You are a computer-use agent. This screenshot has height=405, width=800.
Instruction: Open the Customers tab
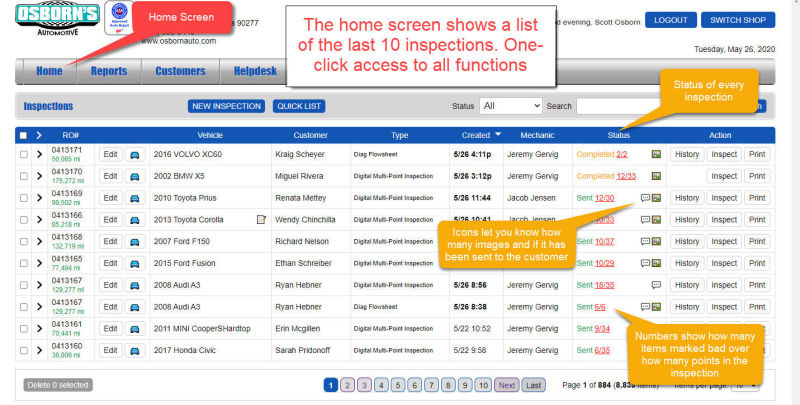(x=180, y=71)
